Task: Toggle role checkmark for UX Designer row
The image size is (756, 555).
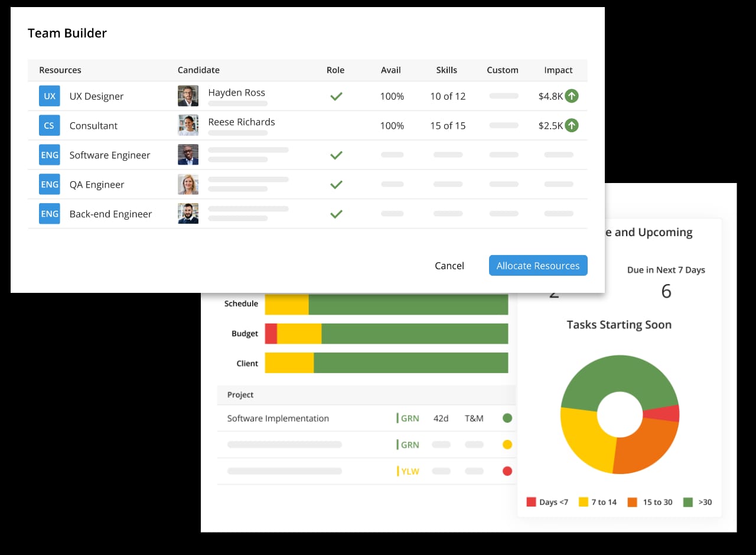Action: coord(336,96)
